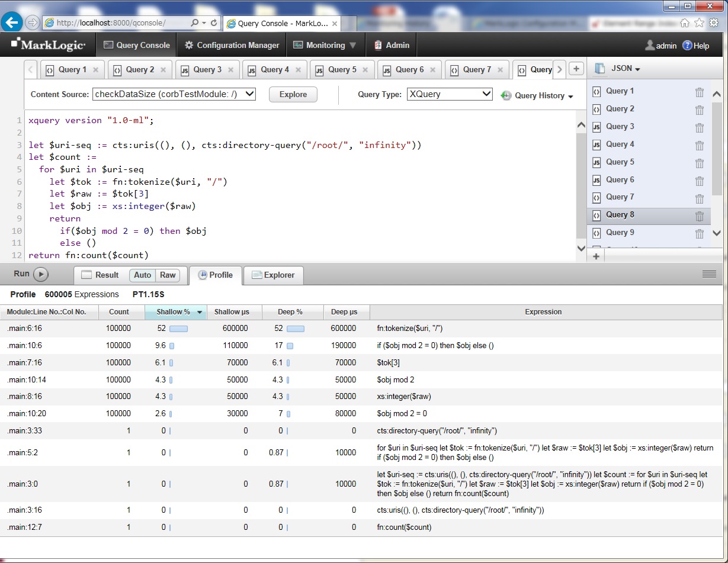Open the Query Console section
This screenshot has height=563, width=728.
(x=136, y=44)
